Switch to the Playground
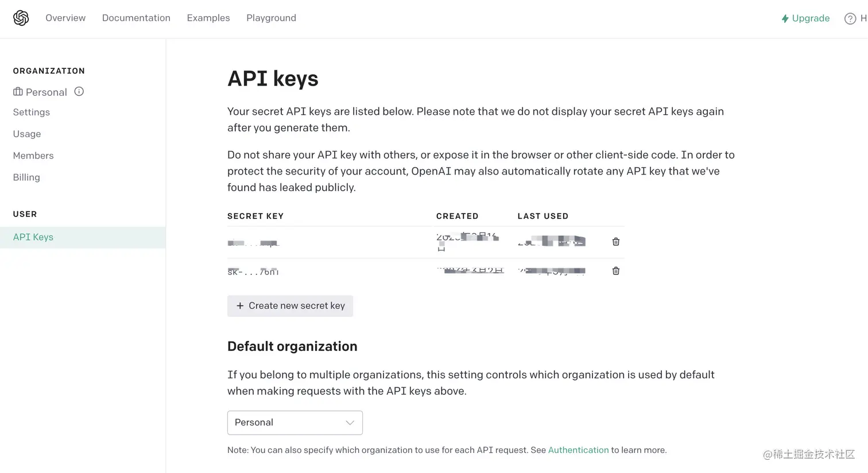This screenshot has width=868, height=473. (271, 18)
